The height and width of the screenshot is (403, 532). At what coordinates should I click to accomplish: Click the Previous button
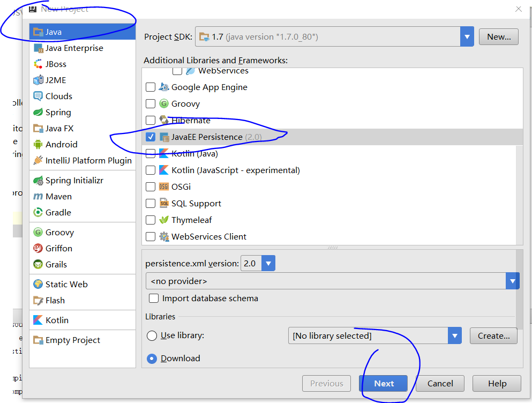click(326, 383)
